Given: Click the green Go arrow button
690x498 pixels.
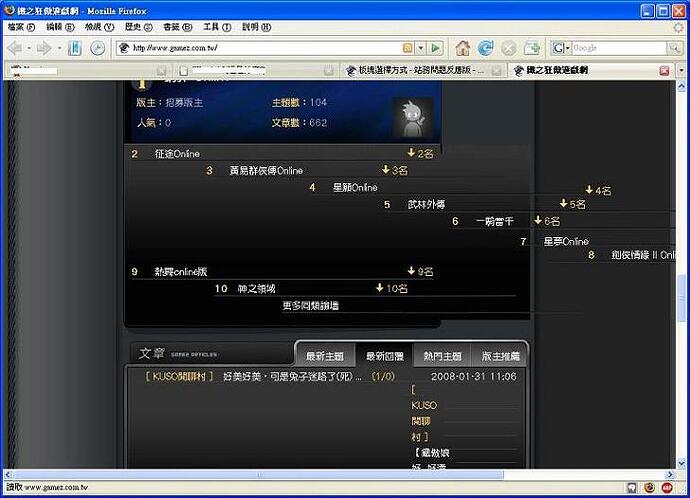Looking at the screenshot, I should tap(435, 48).
